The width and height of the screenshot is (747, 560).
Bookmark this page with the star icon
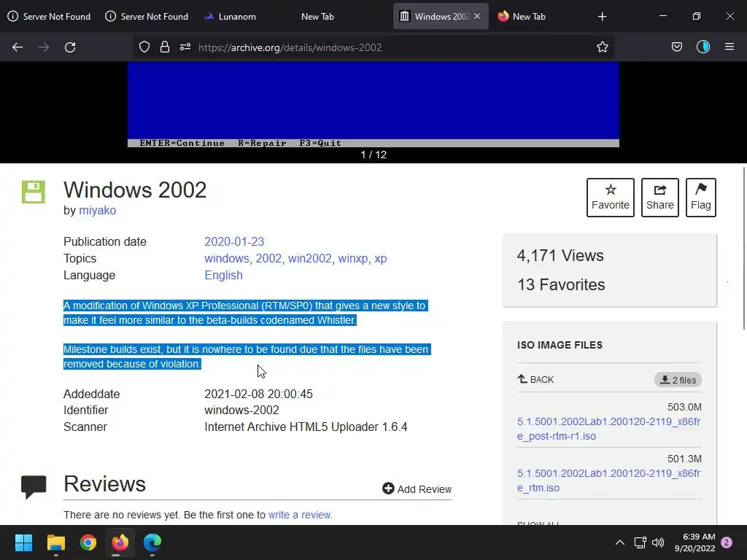pyautogui.click(x=602, y=47)
